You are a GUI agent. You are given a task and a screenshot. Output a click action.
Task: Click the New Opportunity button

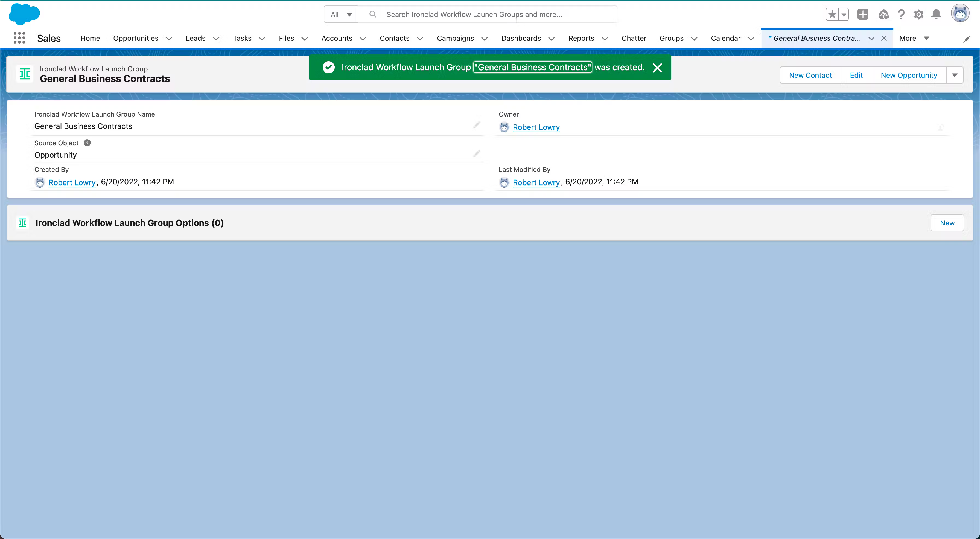(909, 75)
